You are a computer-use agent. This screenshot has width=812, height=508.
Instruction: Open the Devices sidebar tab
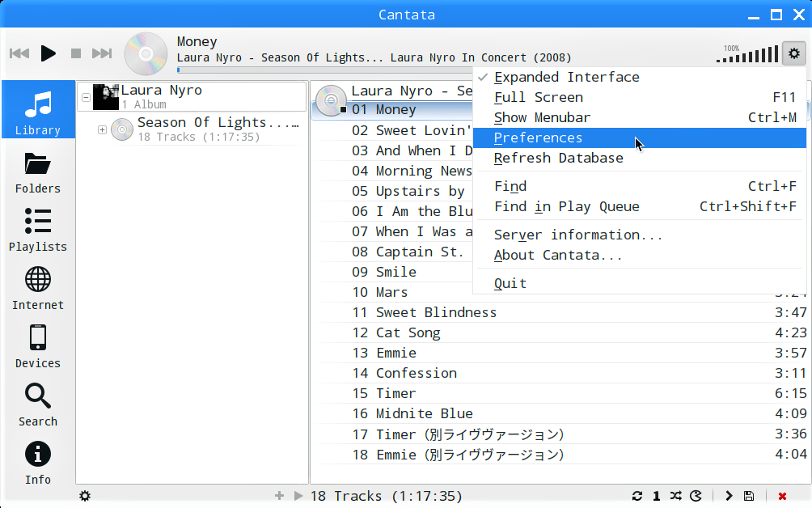click(x=38, y=347)
